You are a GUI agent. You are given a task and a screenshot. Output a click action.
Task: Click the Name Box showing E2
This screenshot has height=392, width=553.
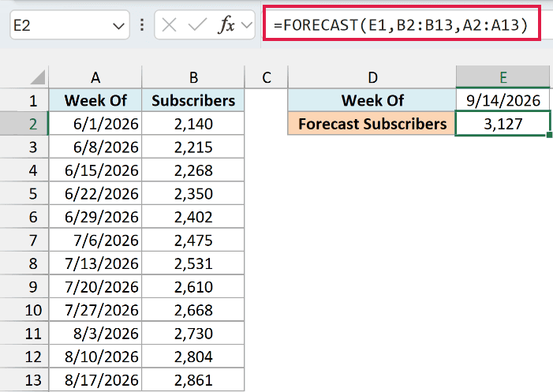70,25
